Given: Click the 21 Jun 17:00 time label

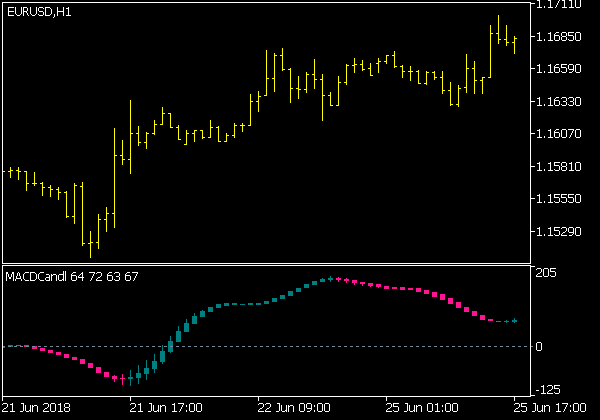Looking at the screenshot, I should point(166,408).
